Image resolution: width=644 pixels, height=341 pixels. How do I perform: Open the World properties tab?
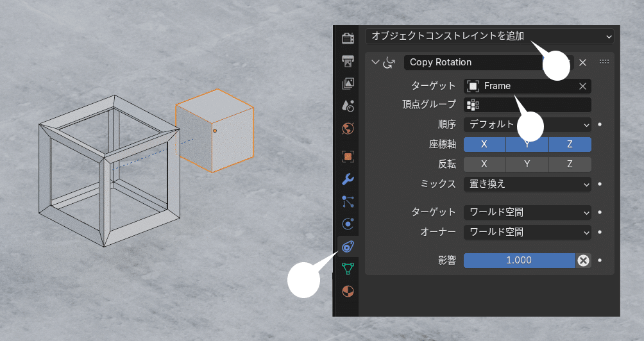point(348,128)
